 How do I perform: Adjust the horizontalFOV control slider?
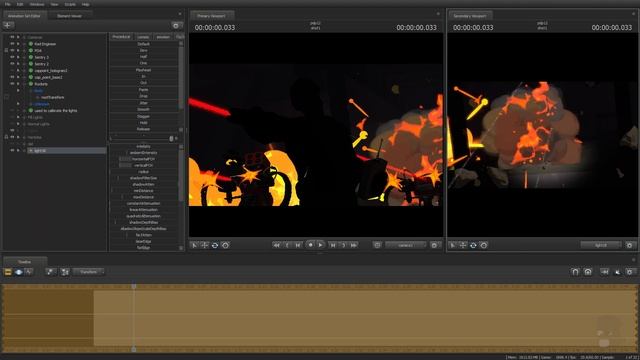pyautogui.click(x=144, y=159)
